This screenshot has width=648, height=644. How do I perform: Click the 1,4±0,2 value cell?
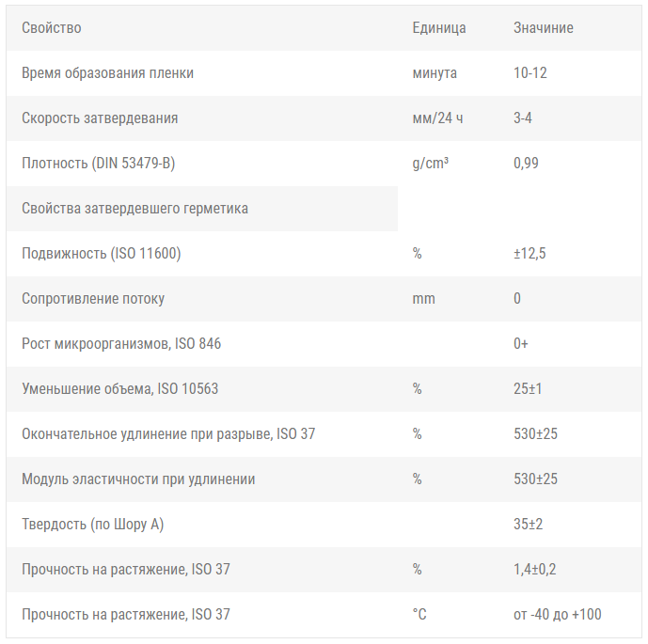(535, 569)
